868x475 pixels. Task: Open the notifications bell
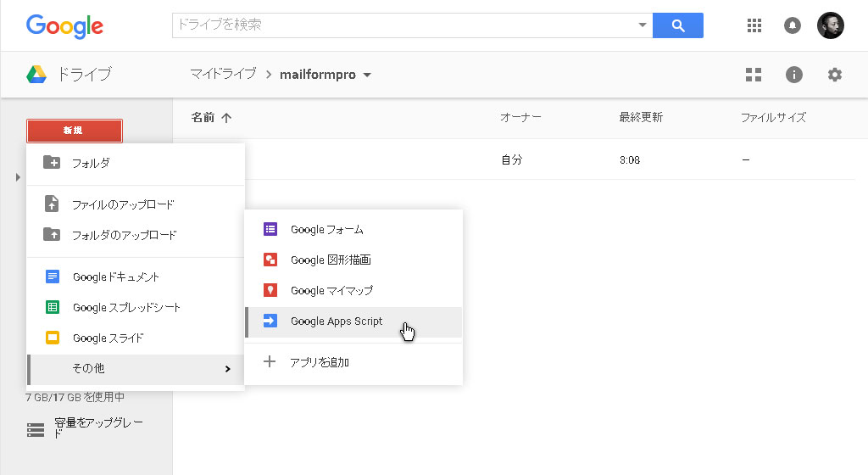pyautogui.click(x=793, y=25)
